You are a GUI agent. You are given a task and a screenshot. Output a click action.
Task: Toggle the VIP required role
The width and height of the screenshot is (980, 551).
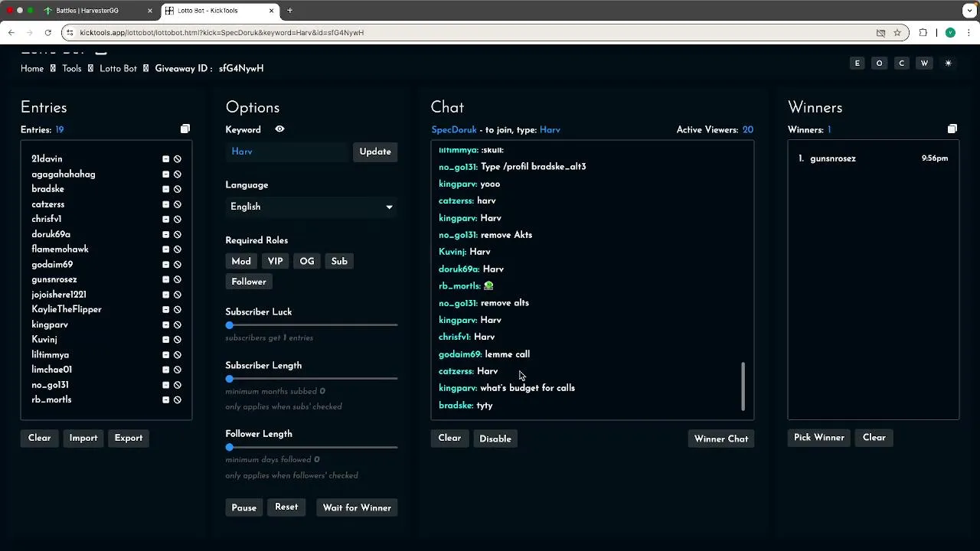pyautogui.click(x=276, y=262)
